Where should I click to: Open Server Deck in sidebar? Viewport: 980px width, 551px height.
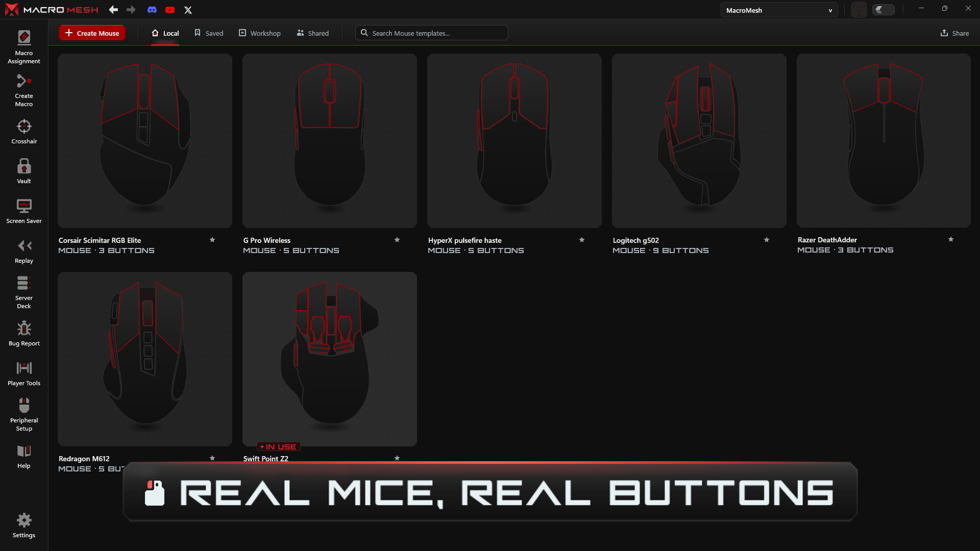point(24,292)
